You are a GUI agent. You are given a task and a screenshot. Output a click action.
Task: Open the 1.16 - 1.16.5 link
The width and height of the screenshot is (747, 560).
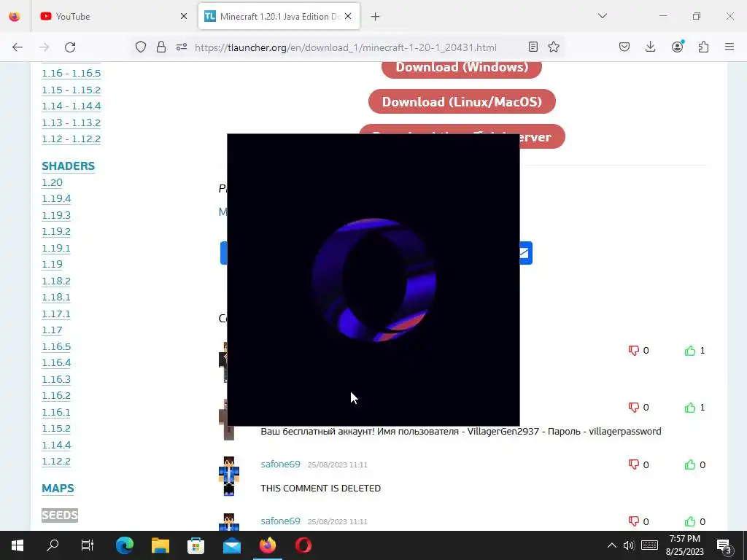tap(71, 74)
